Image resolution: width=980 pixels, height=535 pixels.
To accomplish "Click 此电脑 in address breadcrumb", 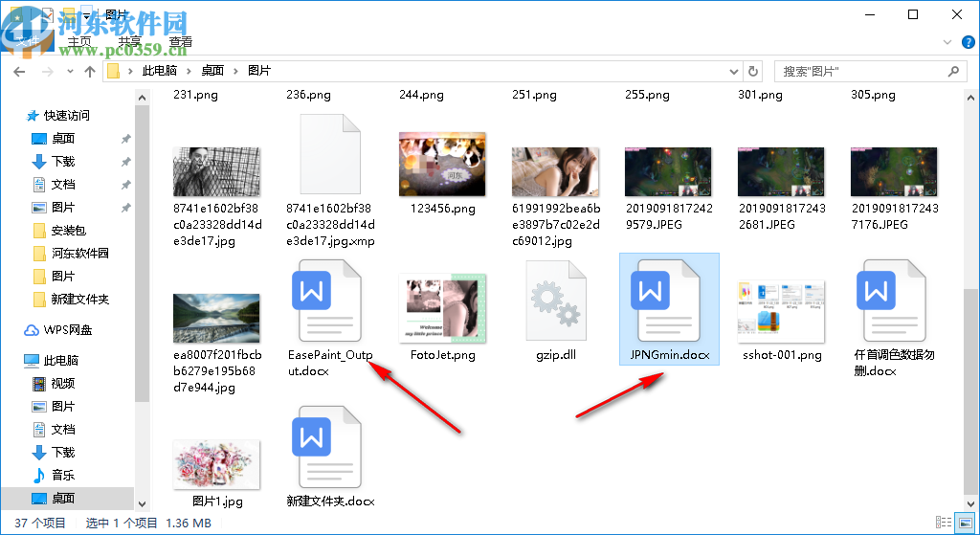I will 160,71.
